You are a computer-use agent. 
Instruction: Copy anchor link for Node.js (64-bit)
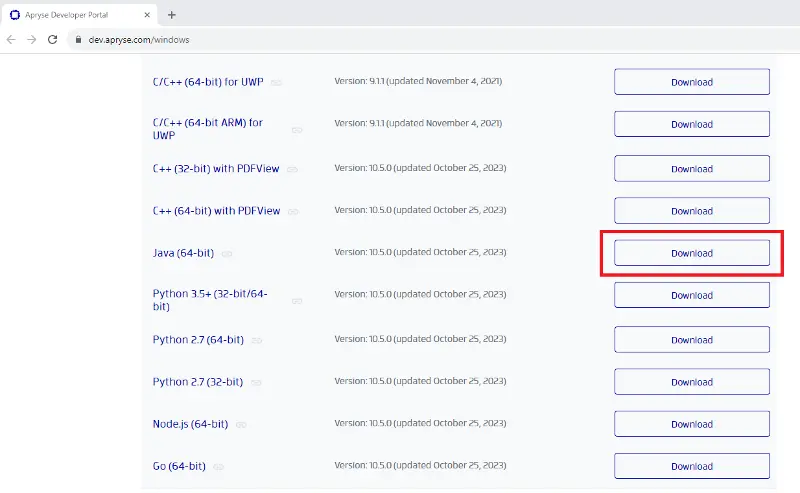(x=241, y=425)
